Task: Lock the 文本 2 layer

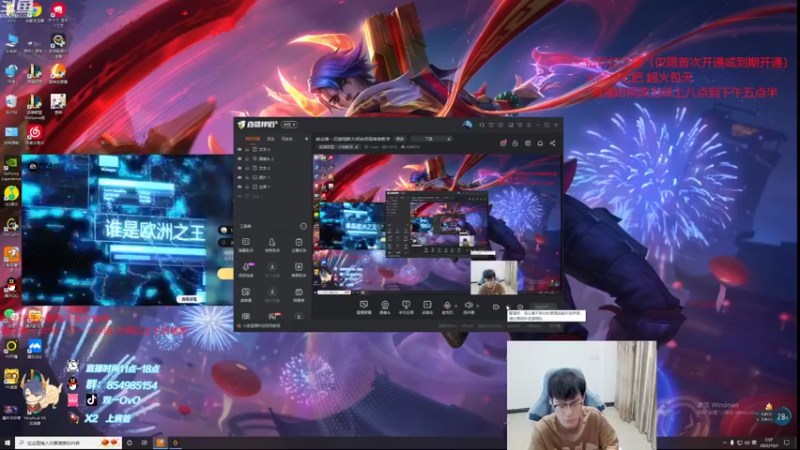Action: coord(247,168)
